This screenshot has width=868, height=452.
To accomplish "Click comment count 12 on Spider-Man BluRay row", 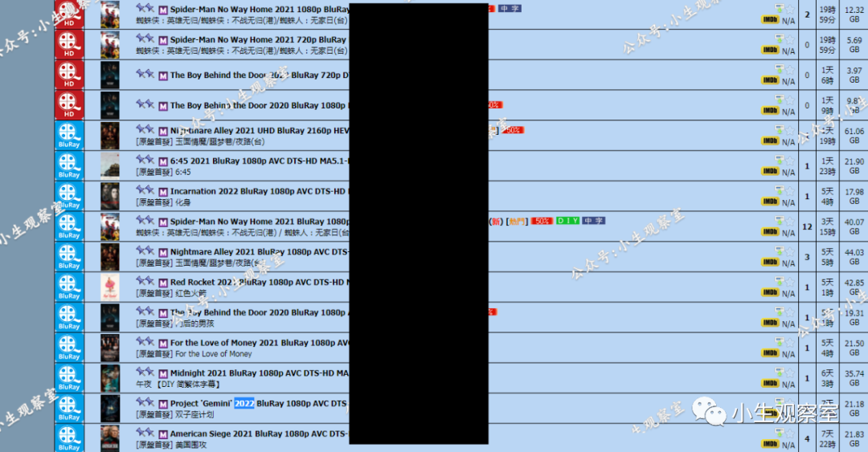I will (807, 226).
